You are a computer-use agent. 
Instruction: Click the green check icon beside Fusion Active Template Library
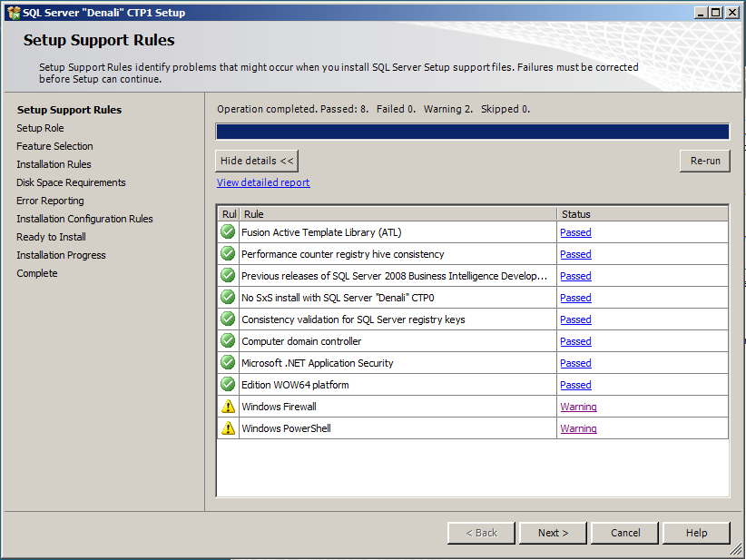(227, 232)
